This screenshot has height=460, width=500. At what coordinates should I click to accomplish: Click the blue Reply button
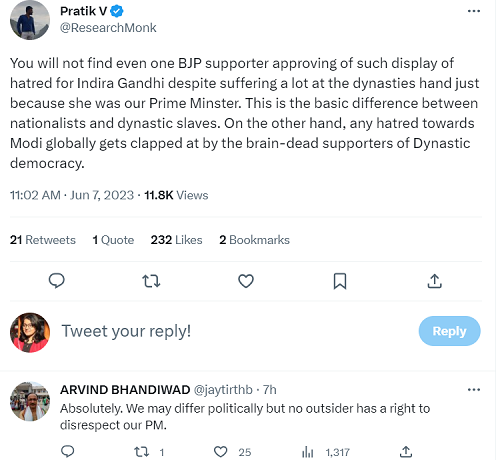pos(449,331)
